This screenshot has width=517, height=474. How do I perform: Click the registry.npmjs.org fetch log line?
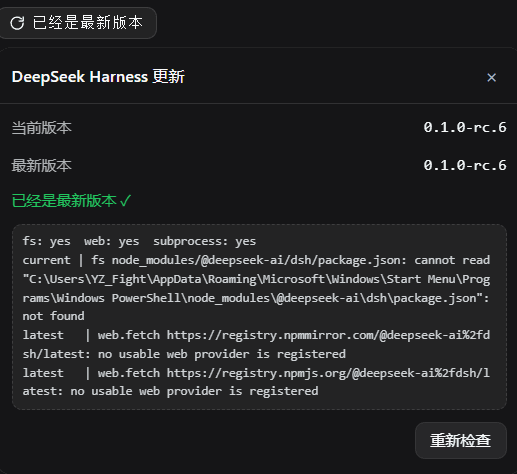click(256, 373)
